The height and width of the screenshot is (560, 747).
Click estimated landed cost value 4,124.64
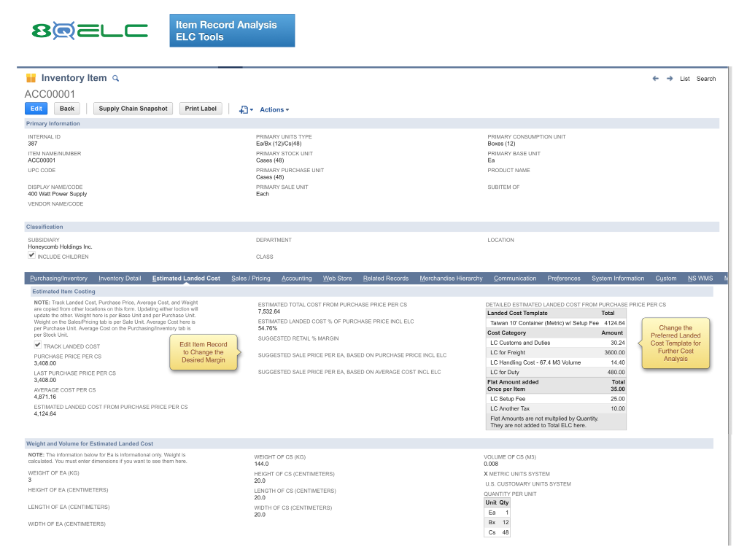coord(44,414)
